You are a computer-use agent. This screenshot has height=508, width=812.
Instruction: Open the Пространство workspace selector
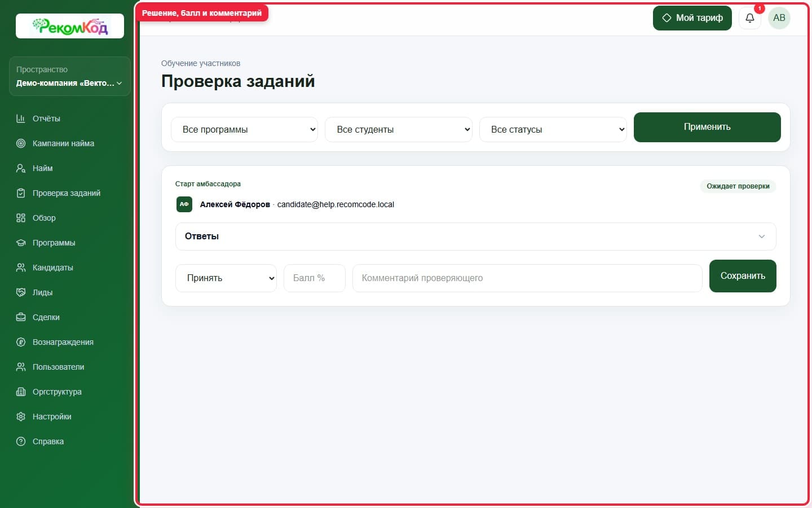pyautogui.click(x=70, y=76)
